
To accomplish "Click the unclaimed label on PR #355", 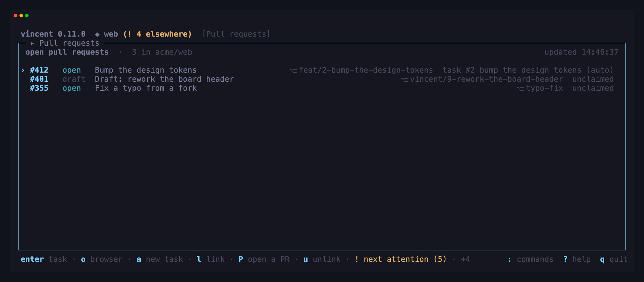I will click(593, 88).
